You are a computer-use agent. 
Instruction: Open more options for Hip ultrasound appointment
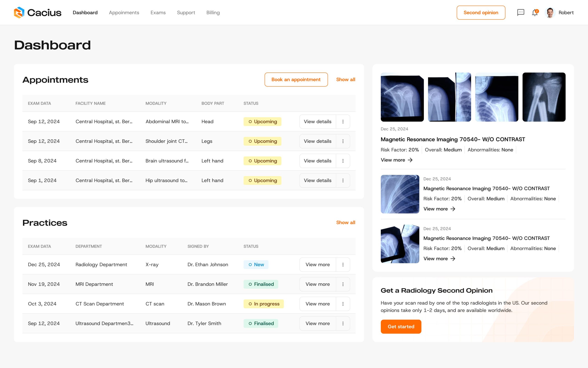coord(343,180)
